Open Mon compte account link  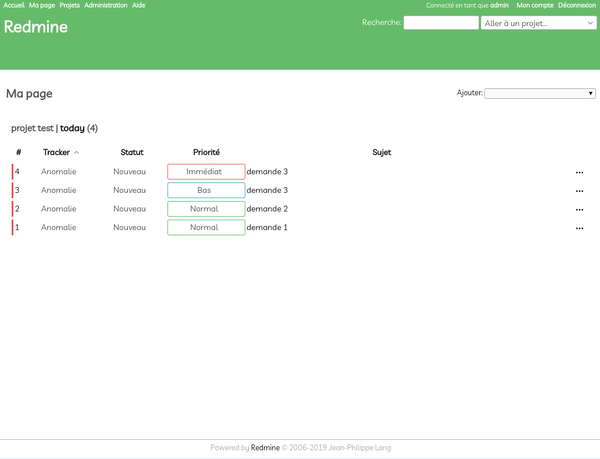535,5
